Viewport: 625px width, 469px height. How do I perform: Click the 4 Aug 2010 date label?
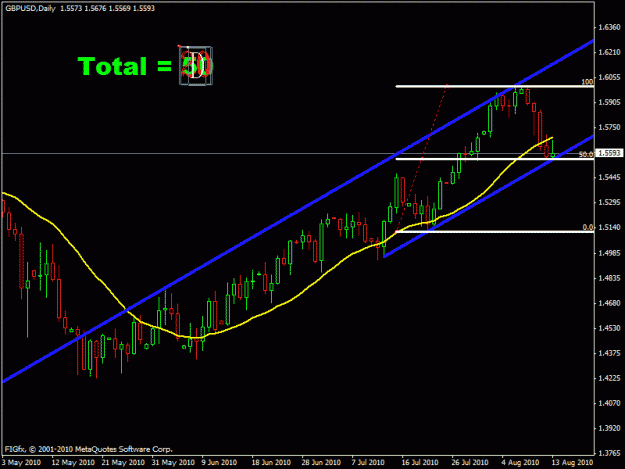[520, 463]
